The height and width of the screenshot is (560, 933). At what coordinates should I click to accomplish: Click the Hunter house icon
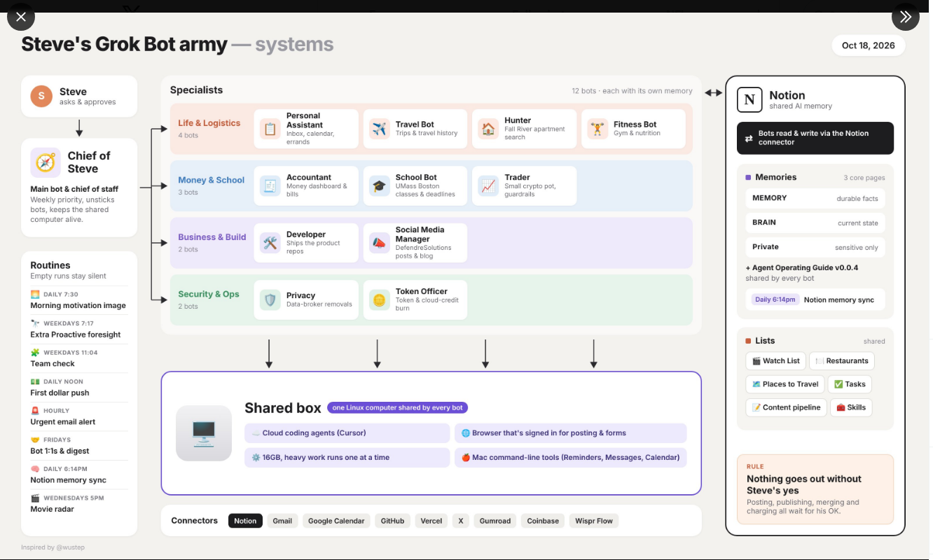pyautogui.click(x=488, y=129)
